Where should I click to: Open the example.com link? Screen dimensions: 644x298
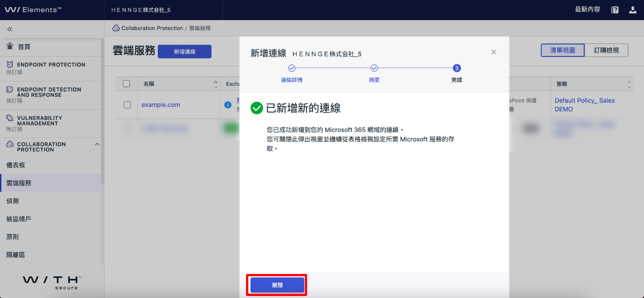[160, 105]
